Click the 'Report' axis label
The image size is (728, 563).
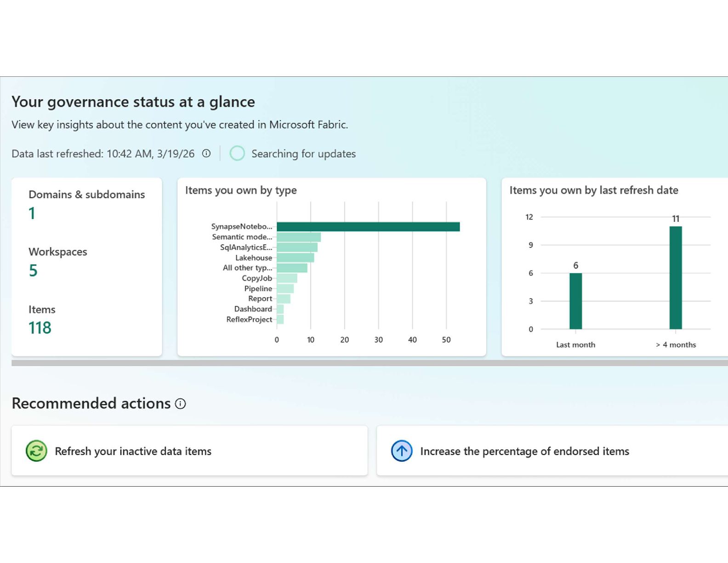(x=260, y=299)
